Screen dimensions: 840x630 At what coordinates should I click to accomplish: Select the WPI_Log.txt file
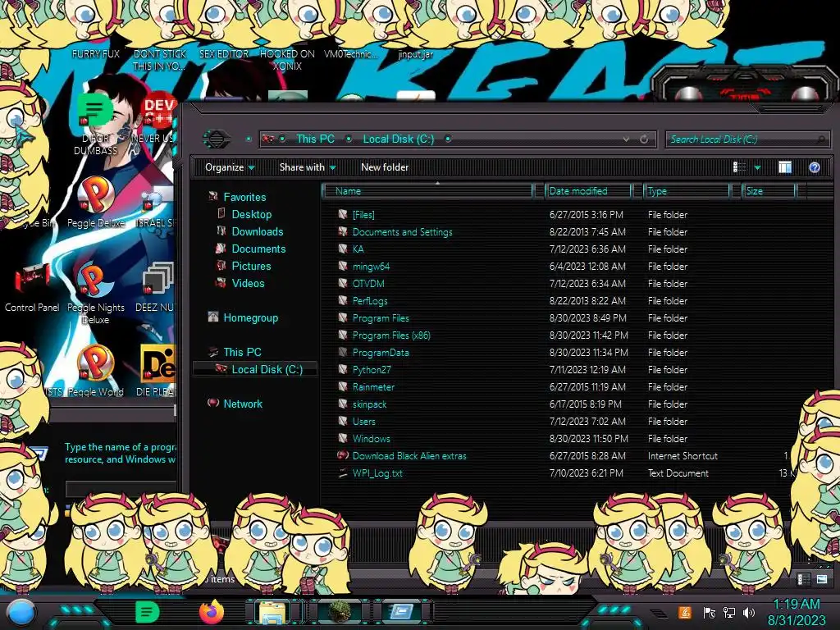click(377, 473)
